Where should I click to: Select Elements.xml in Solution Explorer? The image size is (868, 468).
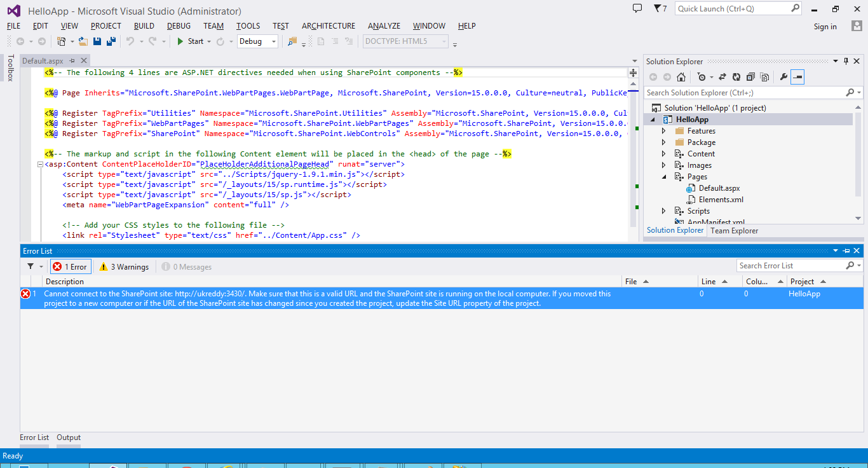[721, 200]
